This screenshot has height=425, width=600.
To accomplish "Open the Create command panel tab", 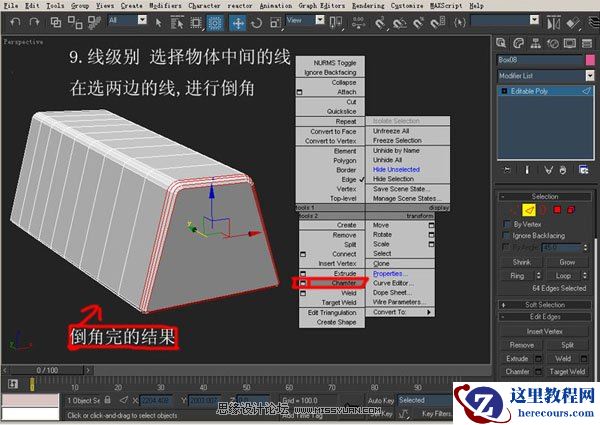I will point(501,43).
